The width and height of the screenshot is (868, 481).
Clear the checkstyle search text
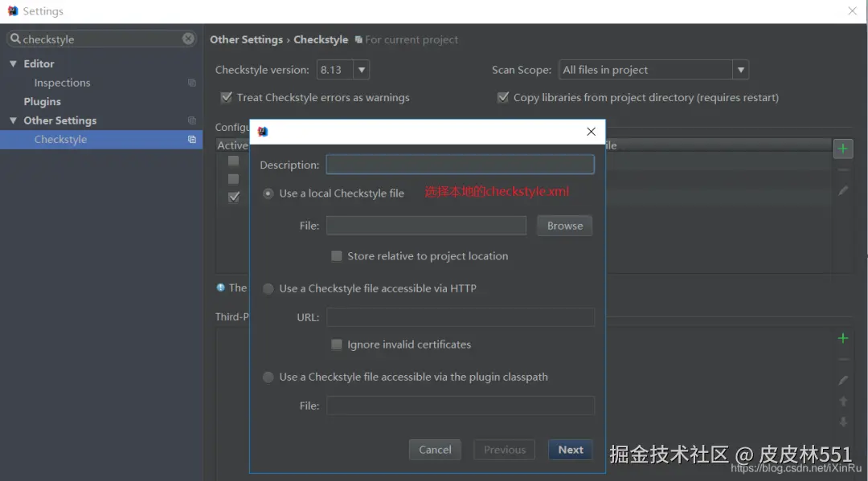pyautogui.click(x=188, y=39)
